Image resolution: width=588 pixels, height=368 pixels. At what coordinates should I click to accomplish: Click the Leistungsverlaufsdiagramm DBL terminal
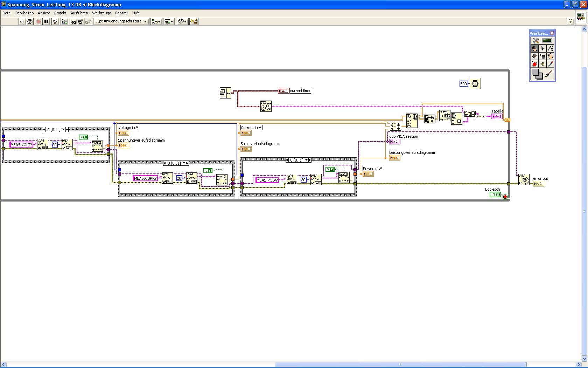pyautogui.click(x=394, y=158)
